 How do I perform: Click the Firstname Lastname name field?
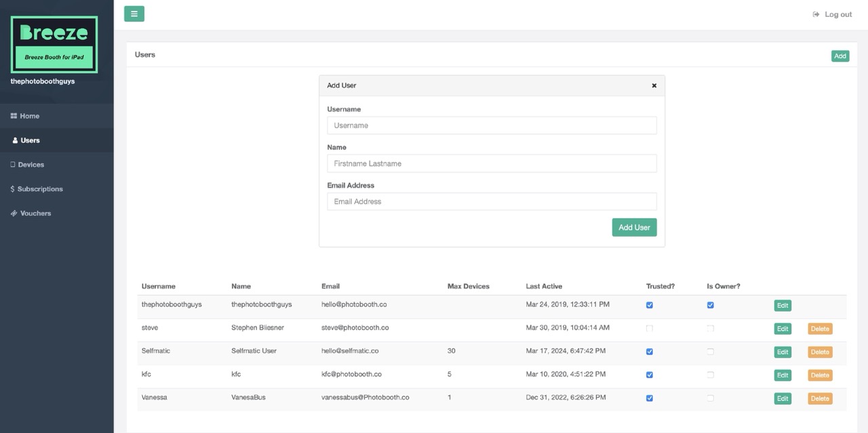[492, 163]
